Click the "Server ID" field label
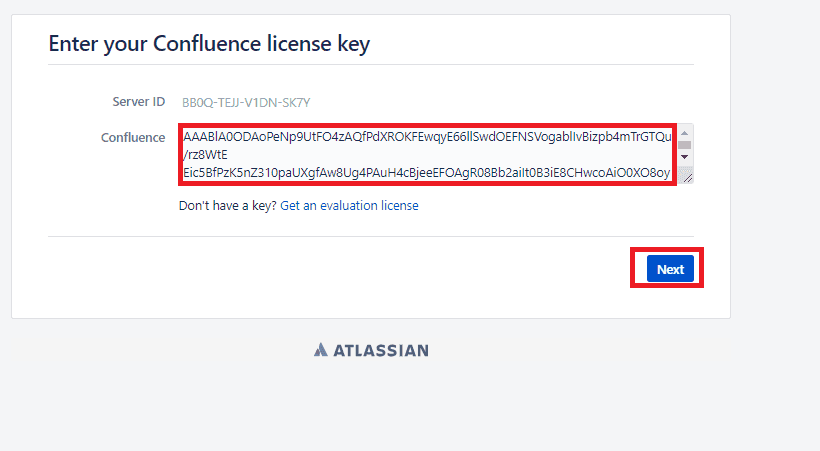 point(138,103)
